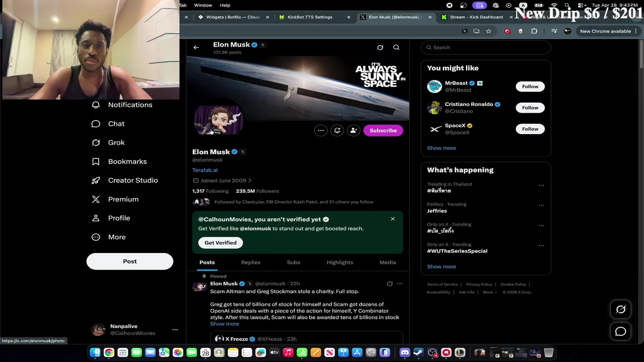Open the Chrome extensions puzzle icon

pos(534,31)
